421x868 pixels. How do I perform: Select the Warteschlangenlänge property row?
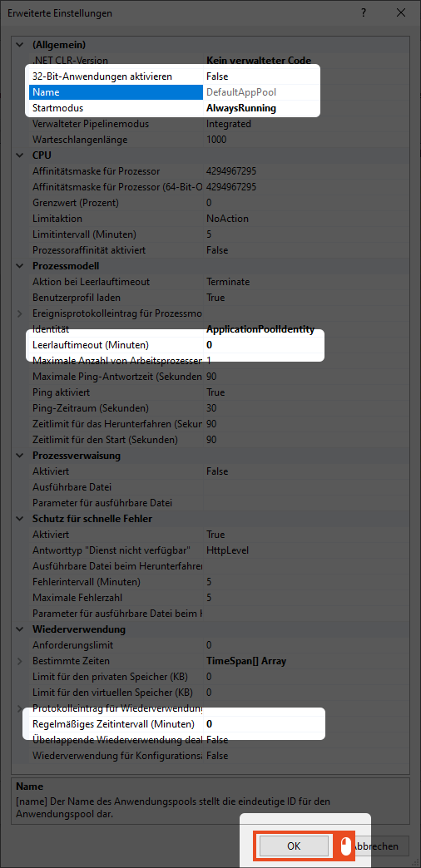[219, 140]
